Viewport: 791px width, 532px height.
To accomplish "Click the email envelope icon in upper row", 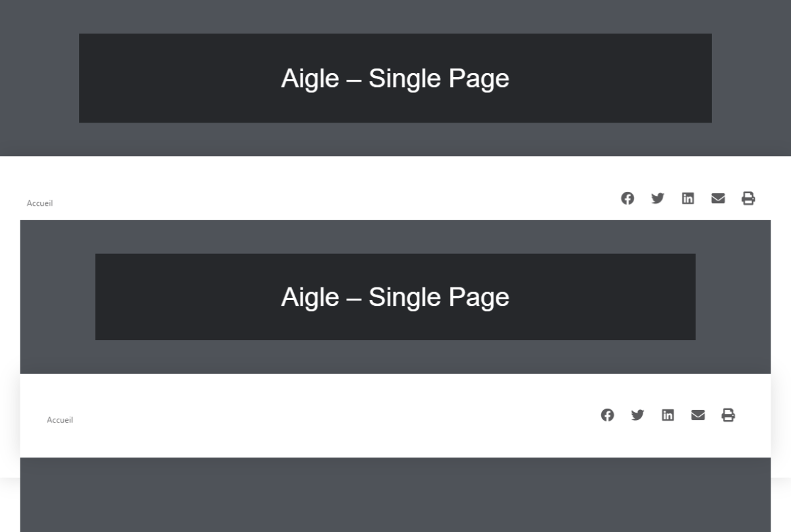I will pos(718,198).
